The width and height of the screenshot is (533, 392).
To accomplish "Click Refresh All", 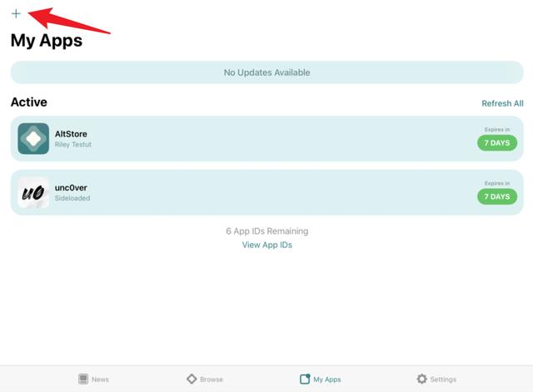I will point(502,103).
